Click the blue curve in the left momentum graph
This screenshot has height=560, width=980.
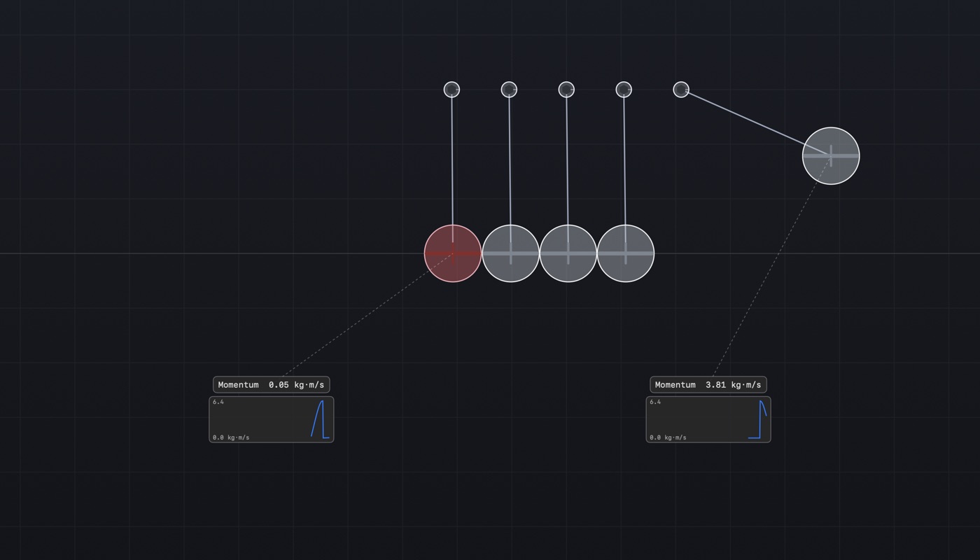click(x=320, y=419)
